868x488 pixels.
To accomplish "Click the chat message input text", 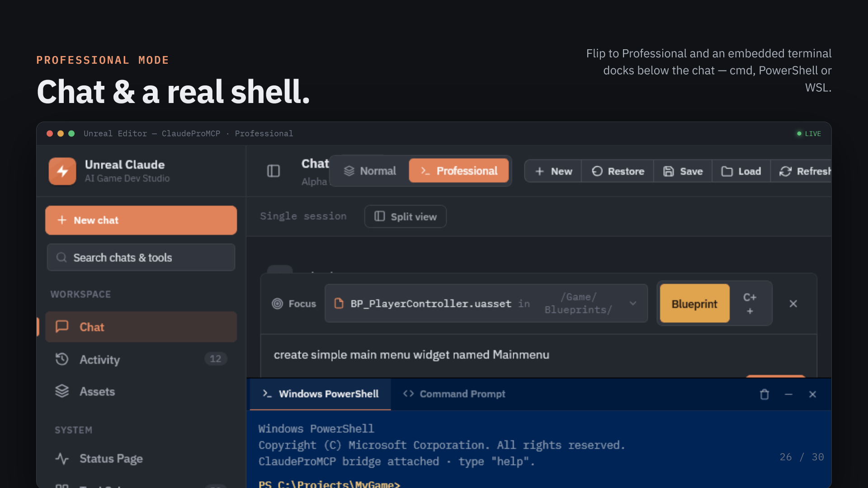I will coord(411,355).
